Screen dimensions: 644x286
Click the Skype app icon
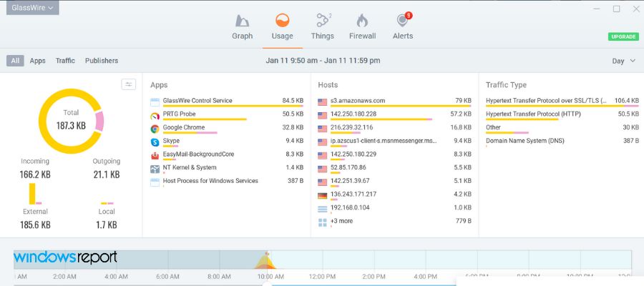tap(155, 142)
